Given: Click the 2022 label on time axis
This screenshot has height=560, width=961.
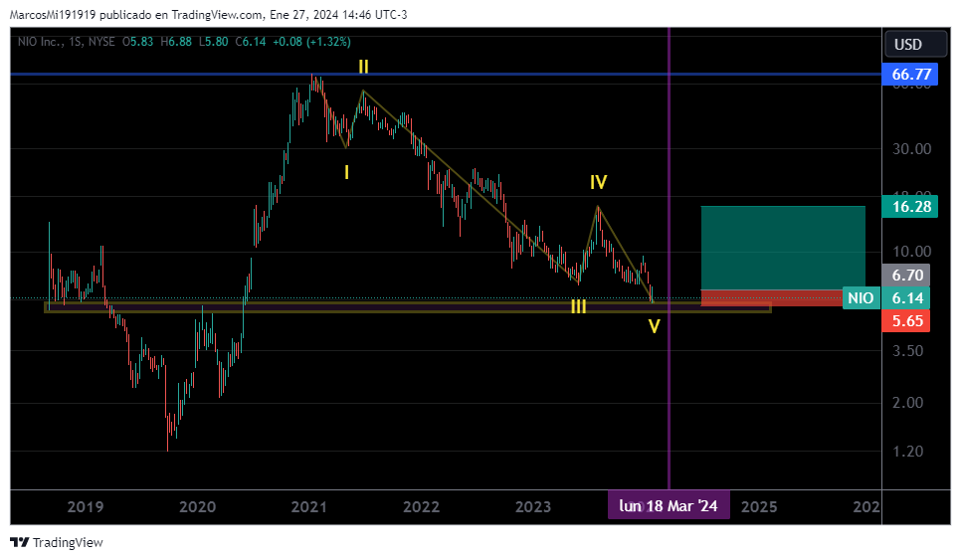Looking at the screenshot, I should 421,506.
